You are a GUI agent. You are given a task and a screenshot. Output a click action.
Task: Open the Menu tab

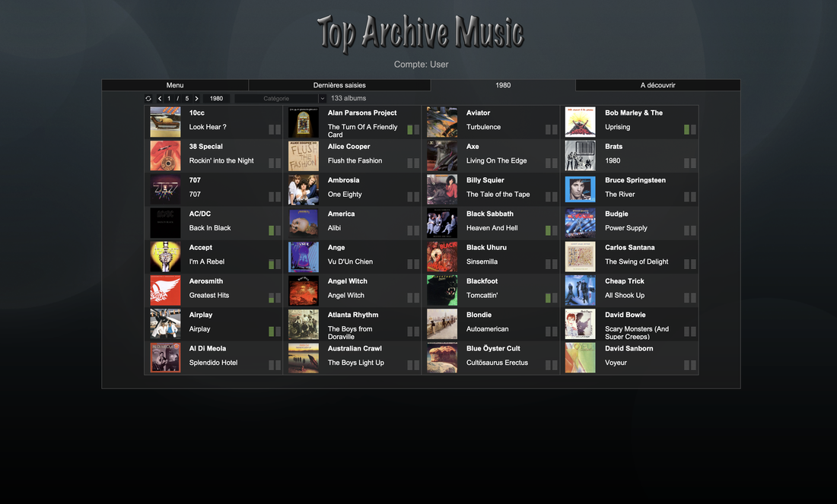[x=175, y=85]
